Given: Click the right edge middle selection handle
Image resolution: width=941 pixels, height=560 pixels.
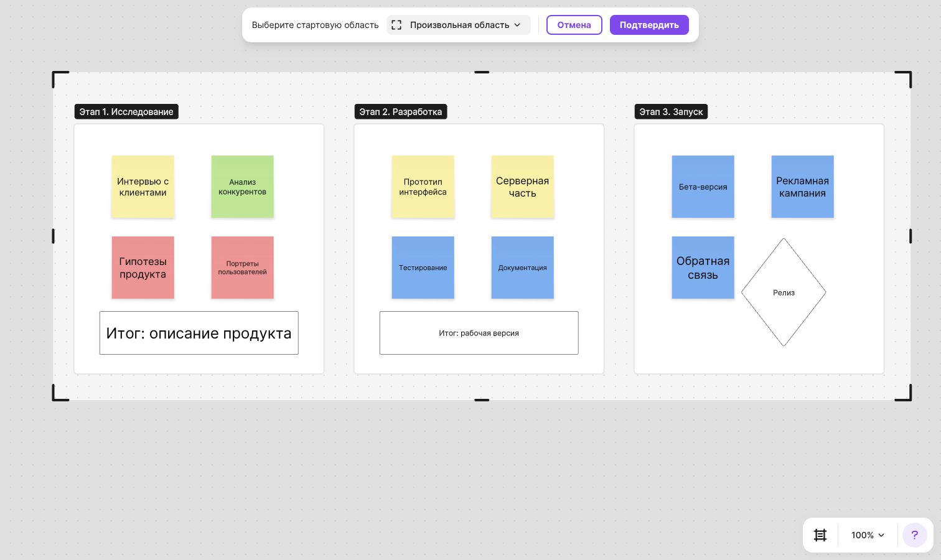Looking at the screenshot, I should 911,236.
